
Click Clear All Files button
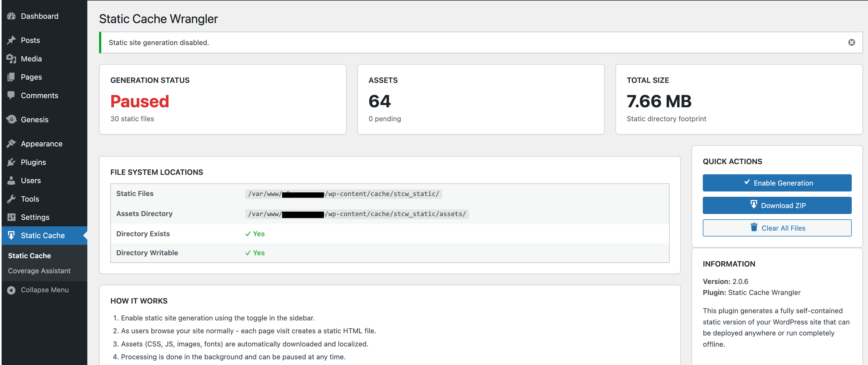(777, 228)
